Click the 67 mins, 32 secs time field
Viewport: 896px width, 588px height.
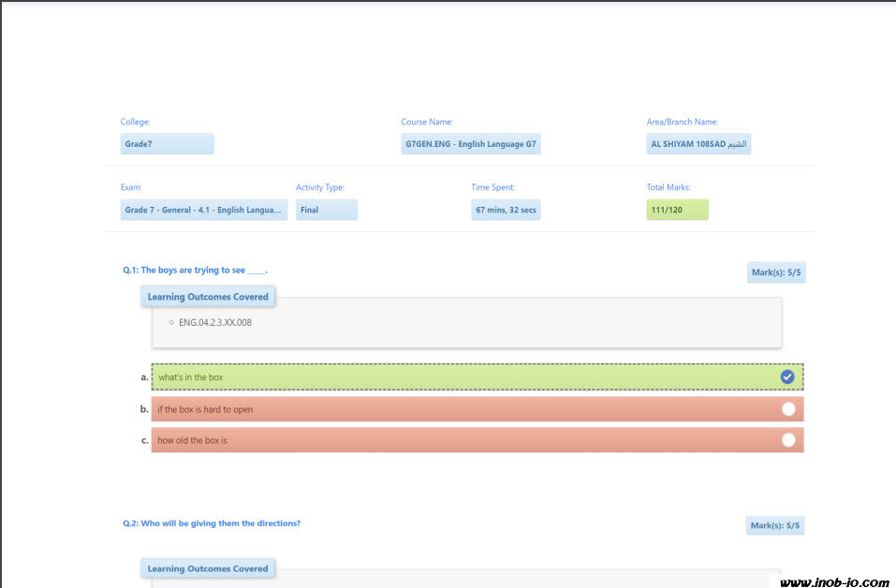pyautogui.click(x=506, y=210)
